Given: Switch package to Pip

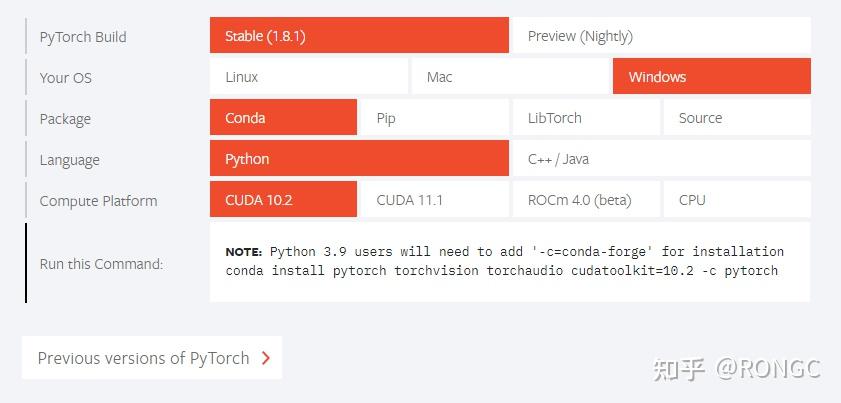Looking at the screenshot, I should [x=434, y=117].
